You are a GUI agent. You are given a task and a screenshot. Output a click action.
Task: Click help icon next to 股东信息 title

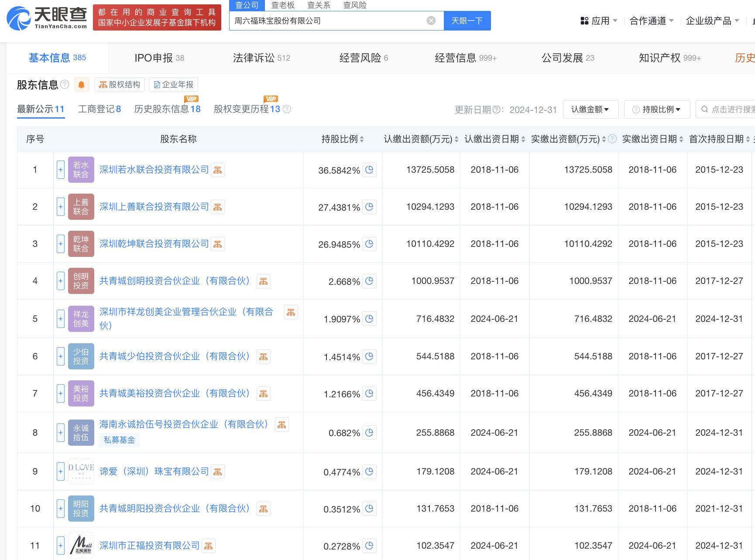pyautogui.click(x=65, y=84)
